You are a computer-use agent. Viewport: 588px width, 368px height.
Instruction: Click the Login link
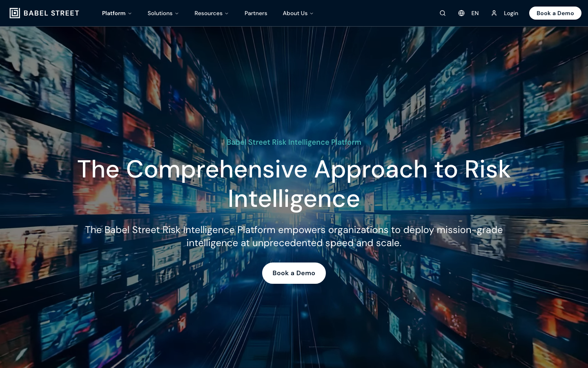tap(511, 13)
